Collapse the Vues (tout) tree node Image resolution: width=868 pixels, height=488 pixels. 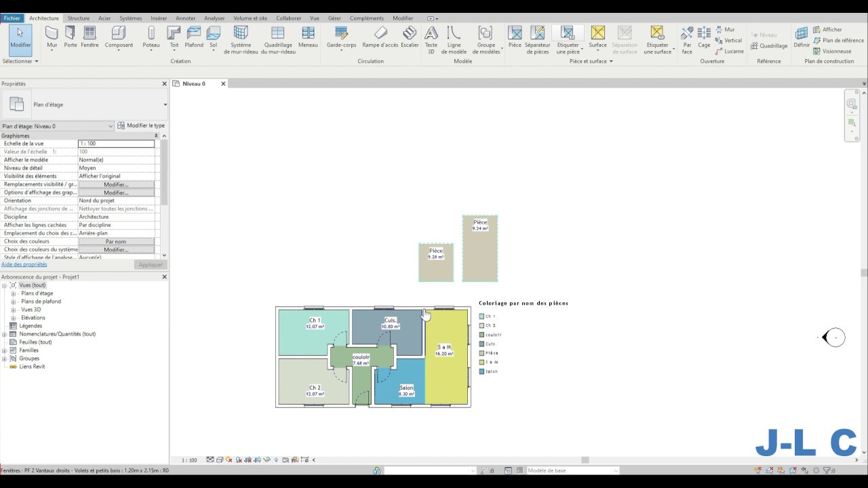pos(5,285)
